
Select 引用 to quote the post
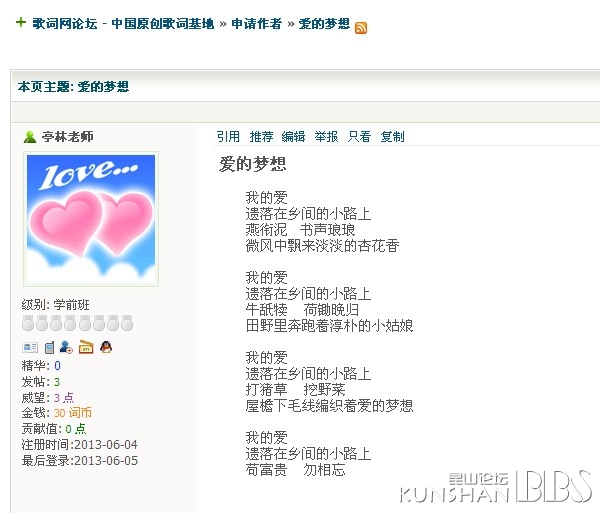[x=228, y=136]
